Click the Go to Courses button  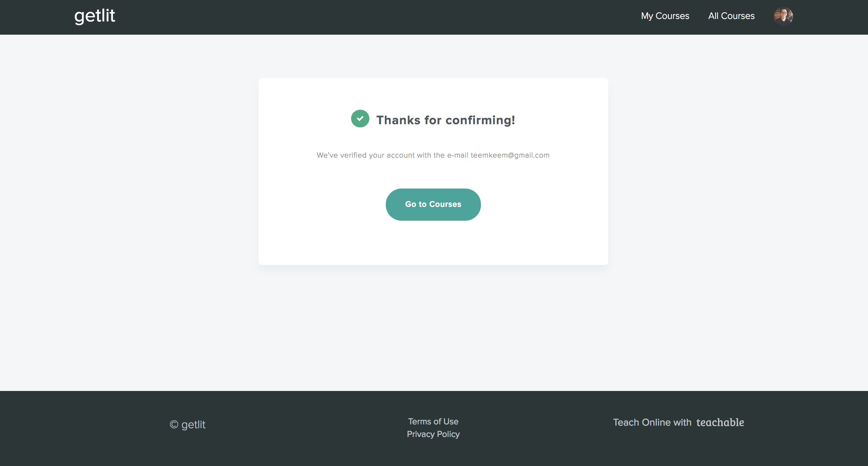(x=433, y=204)
